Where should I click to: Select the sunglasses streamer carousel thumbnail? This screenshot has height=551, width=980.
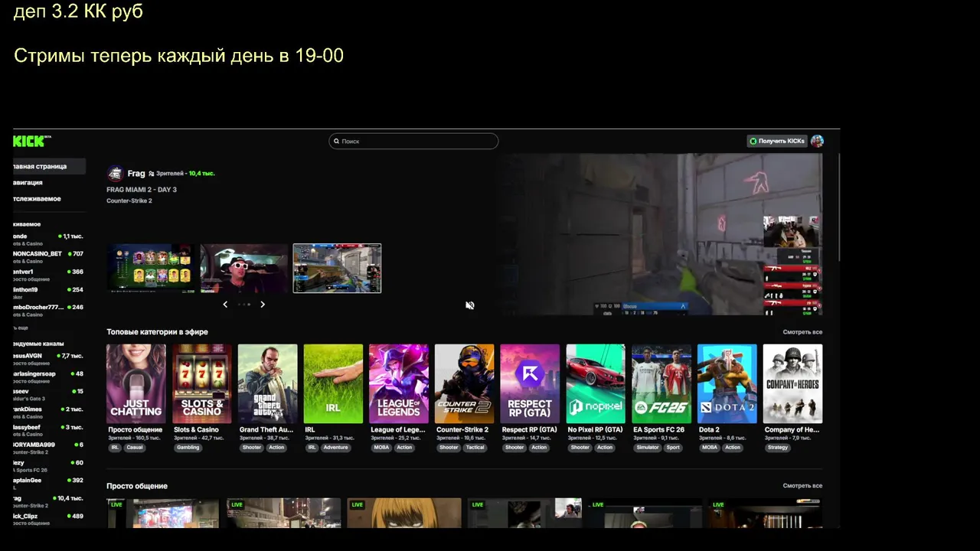coord(244,269)
